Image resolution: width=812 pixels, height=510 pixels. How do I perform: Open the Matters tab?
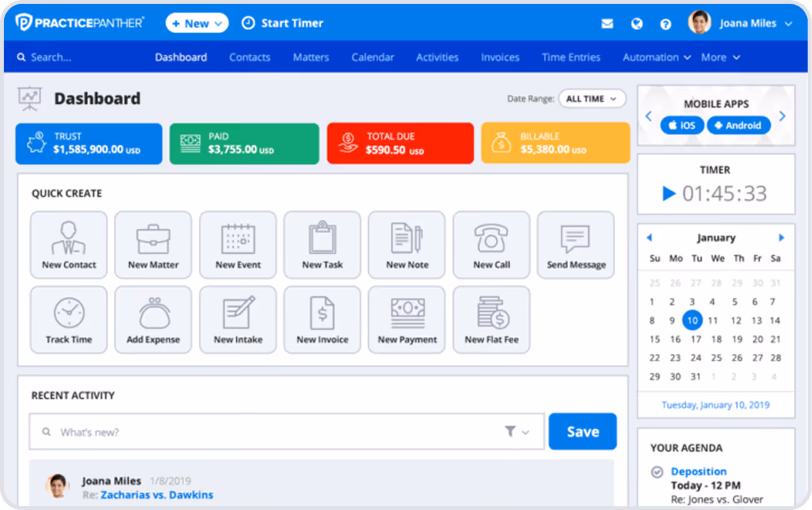pos(311,57)
